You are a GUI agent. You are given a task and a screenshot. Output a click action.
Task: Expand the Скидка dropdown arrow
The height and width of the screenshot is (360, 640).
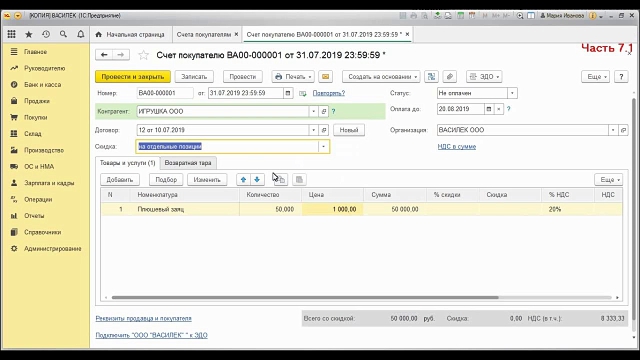click(323, 147)
